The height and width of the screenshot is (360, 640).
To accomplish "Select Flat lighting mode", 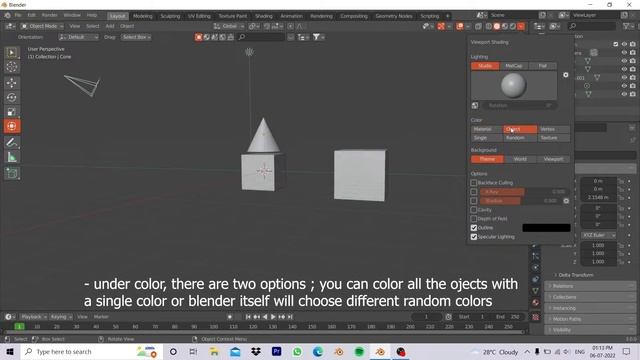I will [542, 66].
